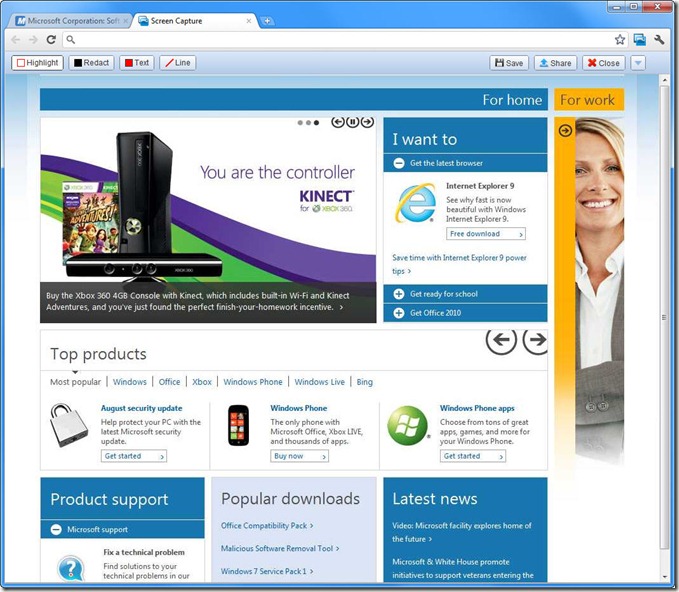This screenshot has width=679, height=592.
Task: Collapse the 'Get the latest browser' section
Action: pos(399,163)
